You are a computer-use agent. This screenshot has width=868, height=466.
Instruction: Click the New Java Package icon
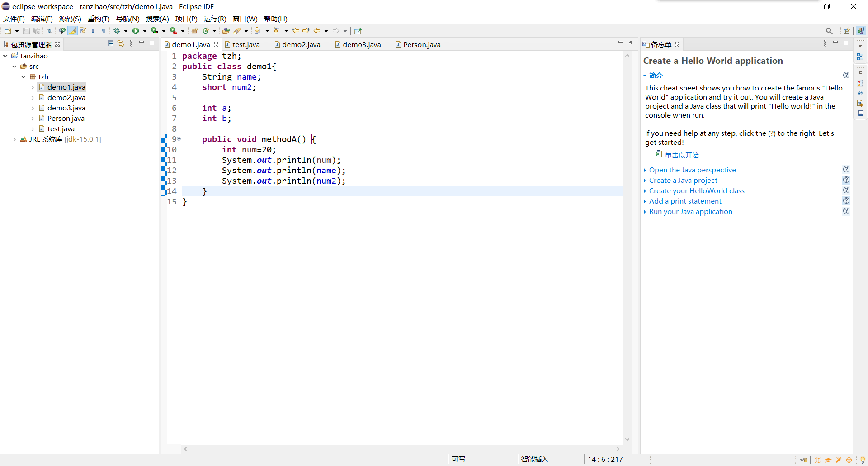(194, 31)
